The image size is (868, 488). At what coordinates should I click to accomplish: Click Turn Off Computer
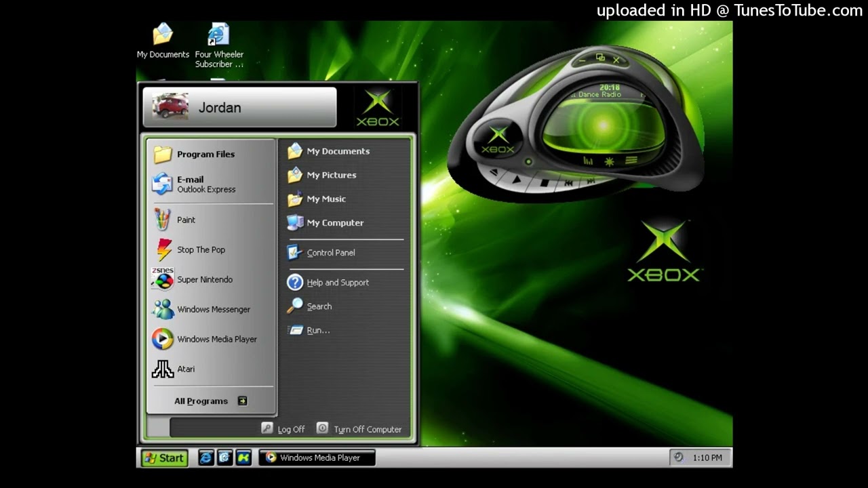pyautogui.click(x=359, y=429)
